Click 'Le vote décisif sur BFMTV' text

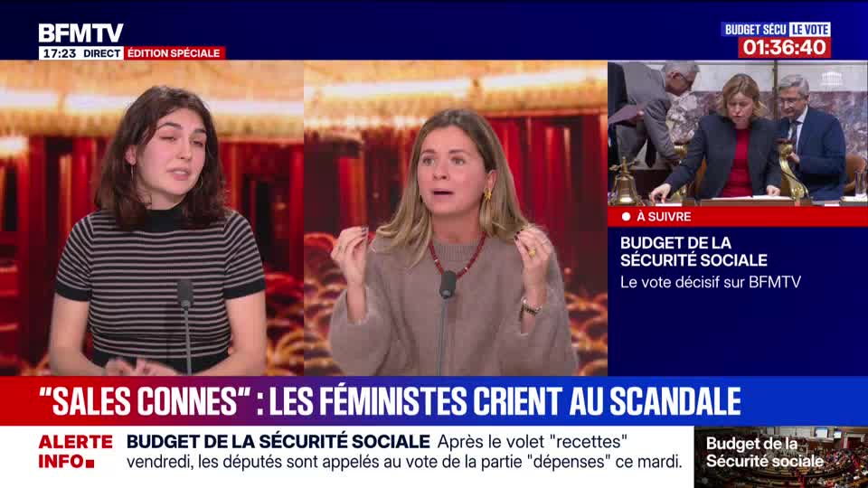click(x=711, y=282)
